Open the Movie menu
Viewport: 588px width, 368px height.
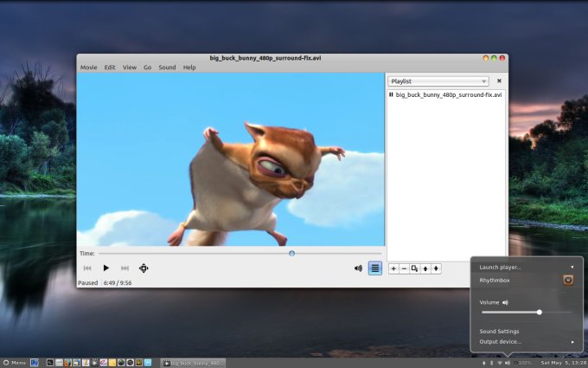[x=88, y=68]
